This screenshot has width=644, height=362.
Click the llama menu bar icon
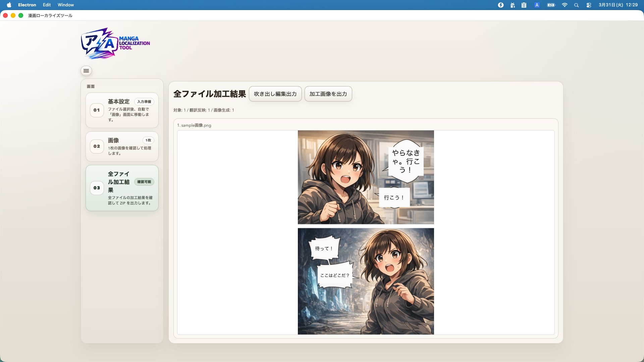pos(513,5)
